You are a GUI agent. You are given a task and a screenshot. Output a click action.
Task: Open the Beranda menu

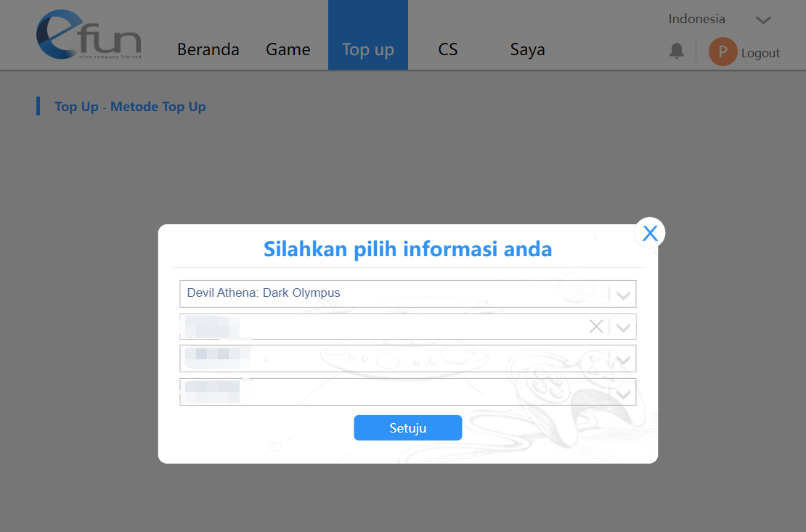(x=208, y=49)
